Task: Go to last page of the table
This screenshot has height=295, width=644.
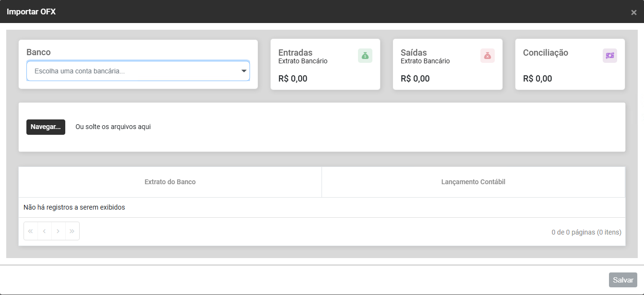Action: pos(72,231)
